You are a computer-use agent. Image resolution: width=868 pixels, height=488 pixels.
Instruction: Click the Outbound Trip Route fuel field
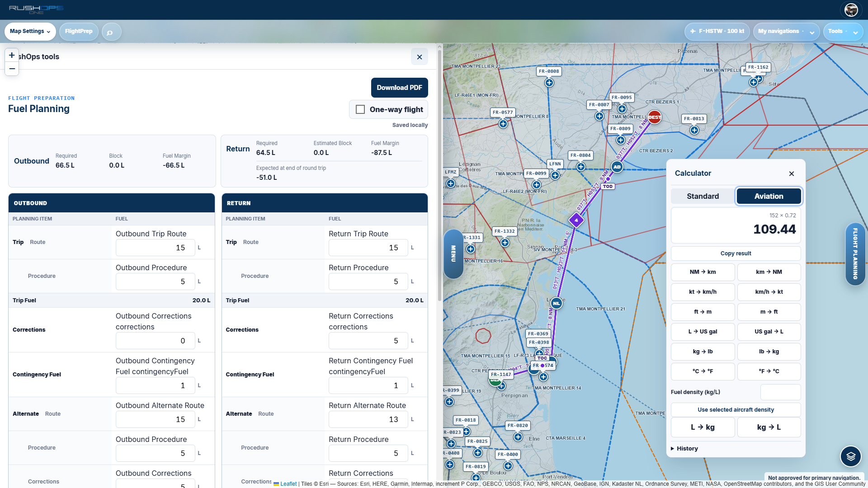pos(155,248)
